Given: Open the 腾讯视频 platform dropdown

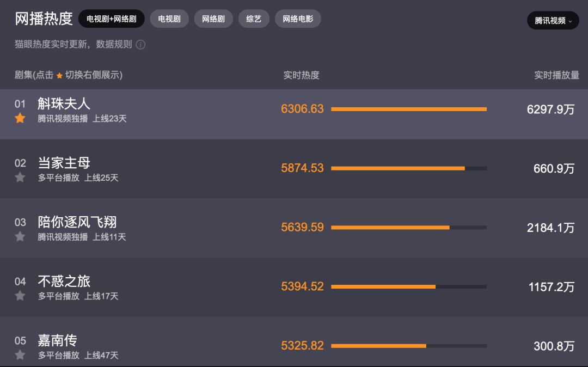Looking at the screenshot, I should [553, 21].
